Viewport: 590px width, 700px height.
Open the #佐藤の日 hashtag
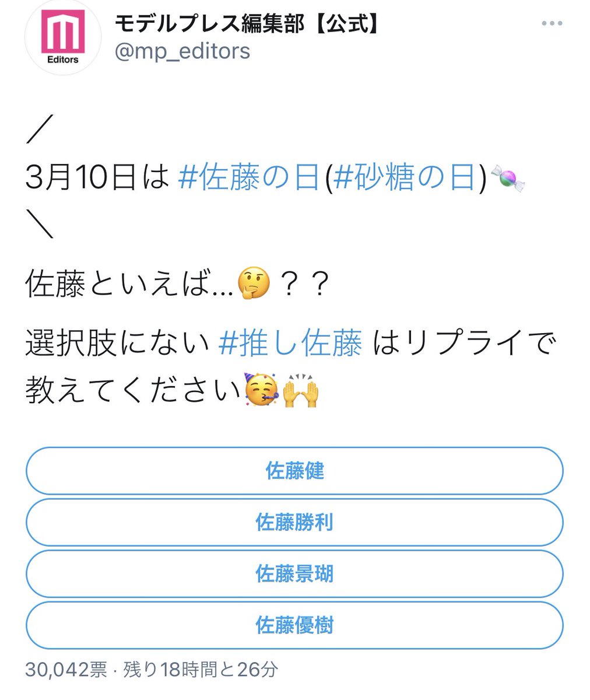248,178
